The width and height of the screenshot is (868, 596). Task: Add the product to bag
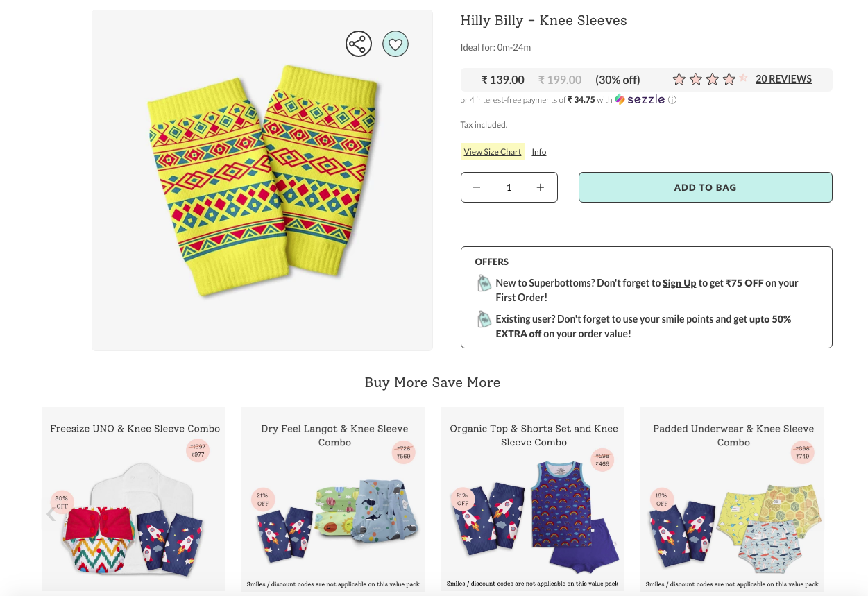[x=706, y=187]
